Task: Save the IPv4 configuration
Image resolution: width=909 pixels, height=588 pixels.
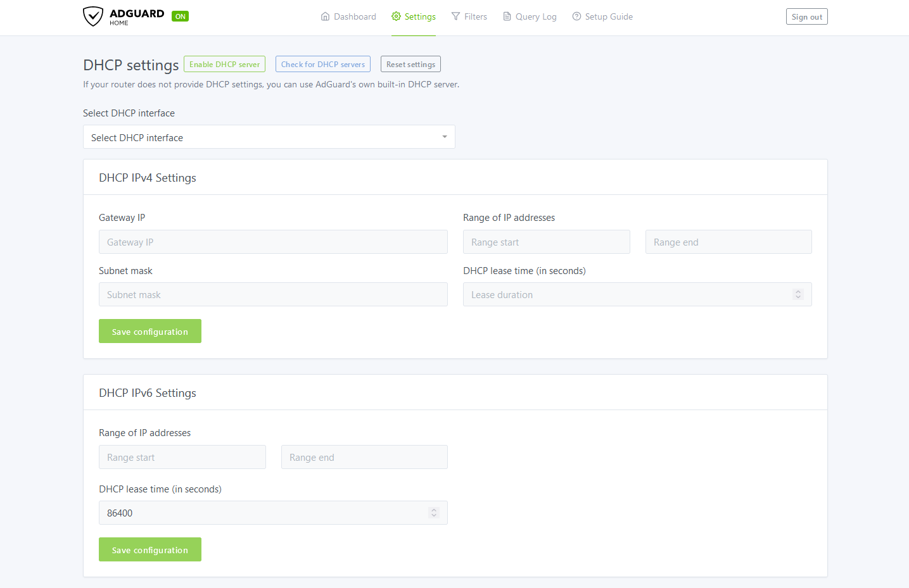Action: coord(149,331)
